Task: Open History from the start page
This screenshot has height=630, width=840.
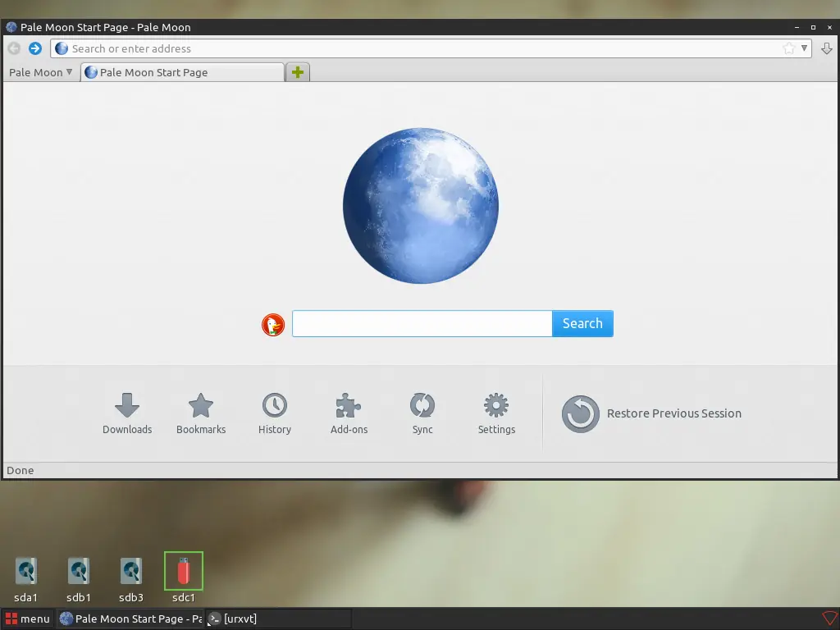Action: pyautogui.click(x=275, y=413)
